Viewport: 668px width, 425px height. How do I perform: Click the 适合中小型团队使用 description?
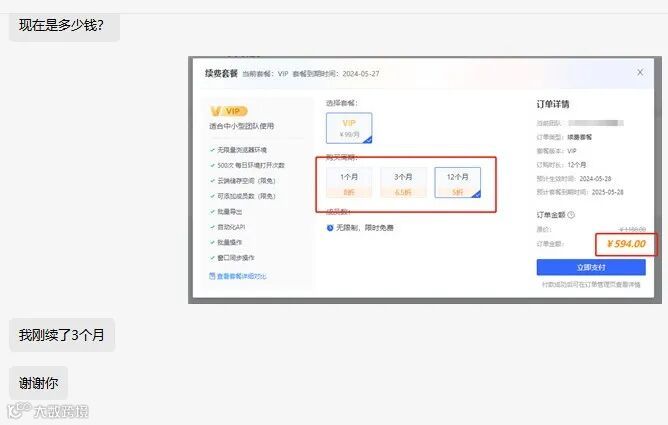tap(242, 126)
